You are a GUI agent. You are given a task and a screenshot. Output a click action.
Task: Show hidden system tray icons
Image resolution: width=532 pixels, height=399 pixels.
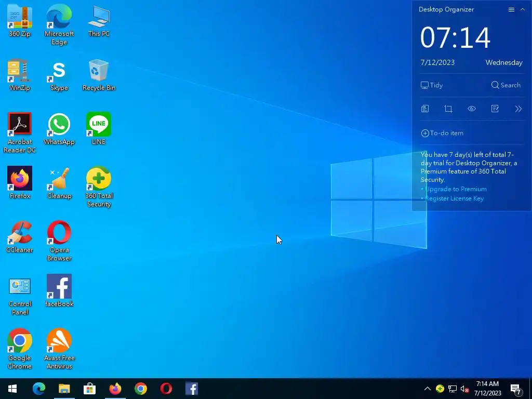pos(428,389)
